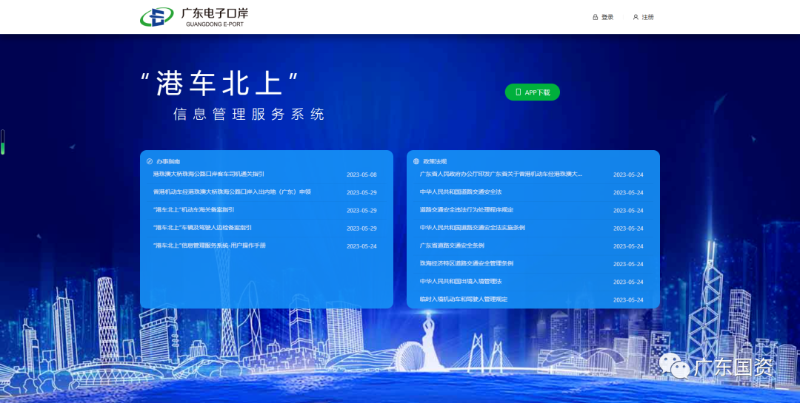Click the green APP下载 button
Viewport: 800px width, 403px height.
coord(532,92)
